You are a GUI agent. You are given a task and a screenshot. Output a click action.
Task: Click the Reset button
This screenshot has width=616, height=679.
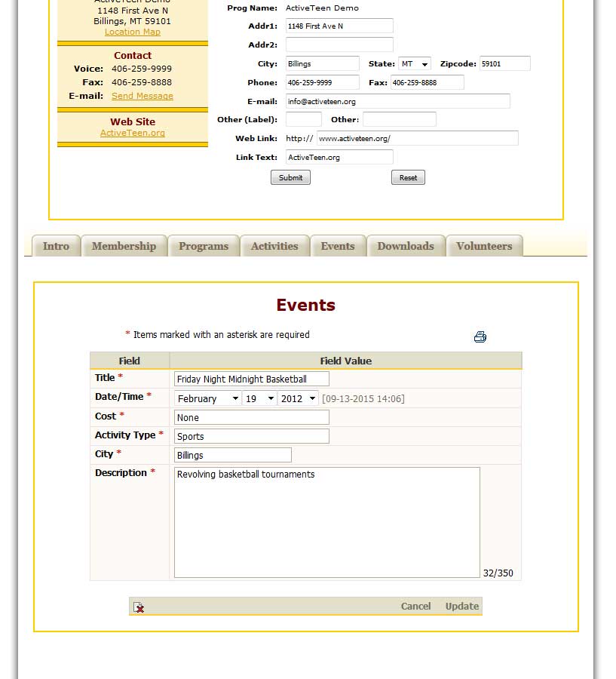tap(408, 177)
